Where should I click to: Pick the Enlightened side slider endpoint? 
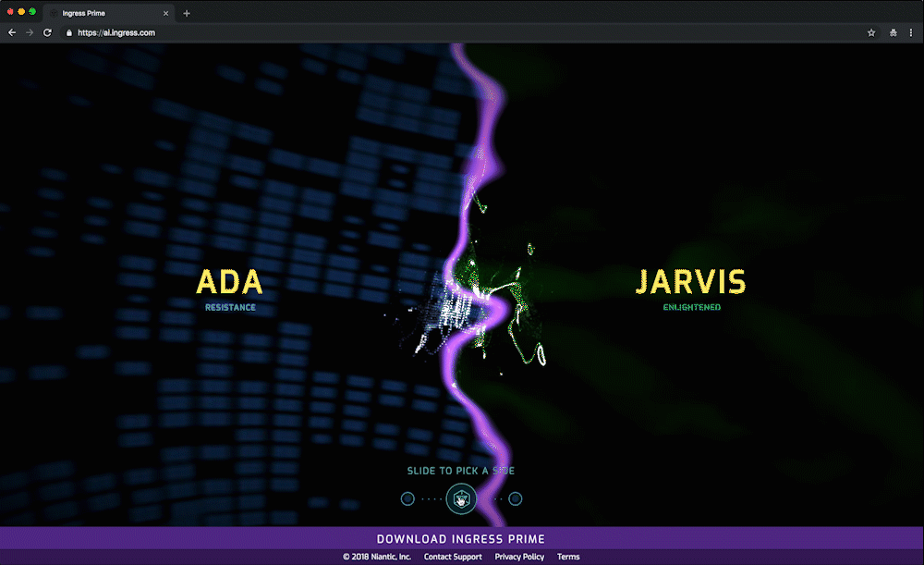click(x=515, y=499)
